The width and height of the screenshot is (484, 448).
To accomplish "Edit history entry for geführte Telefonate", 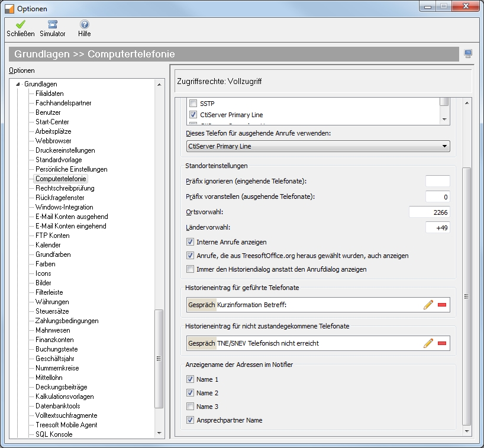I will [428, 305].
